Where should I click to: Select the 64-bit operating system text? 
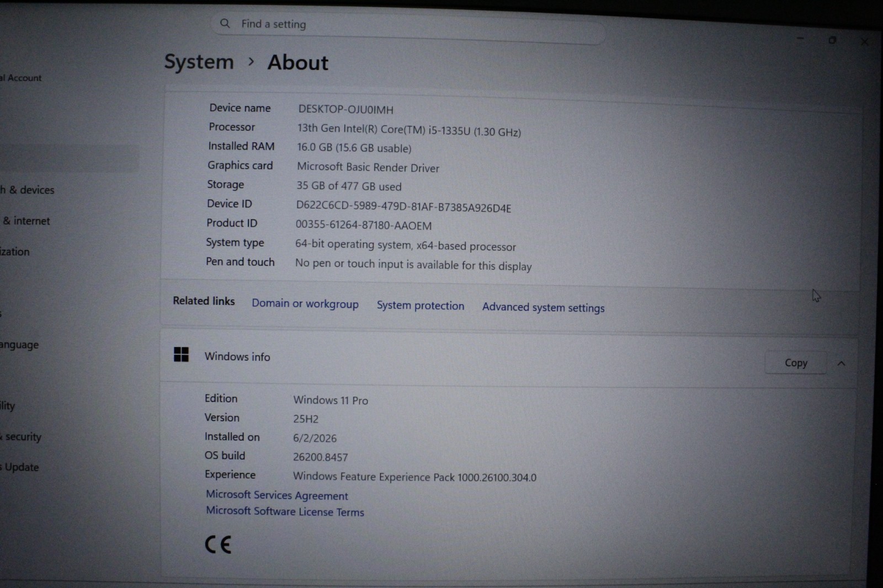click(406, 245)
